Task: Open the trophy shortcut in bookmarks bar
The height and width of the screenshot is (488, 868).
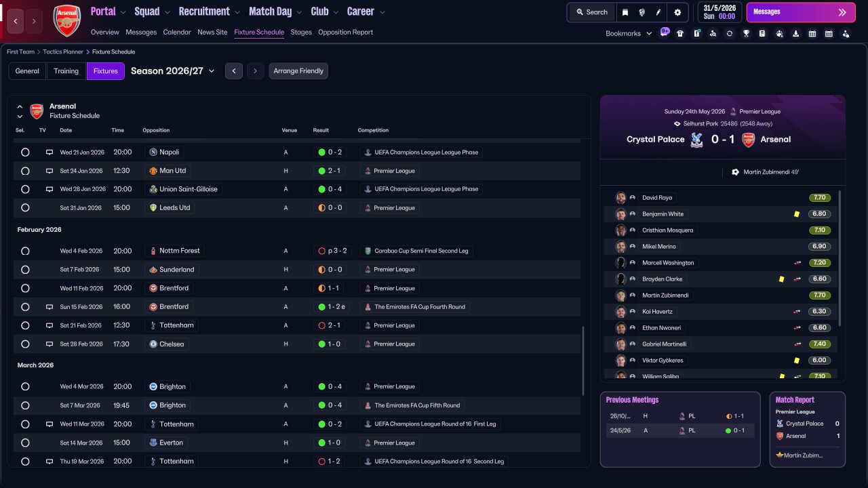Action: pos(746,33)
